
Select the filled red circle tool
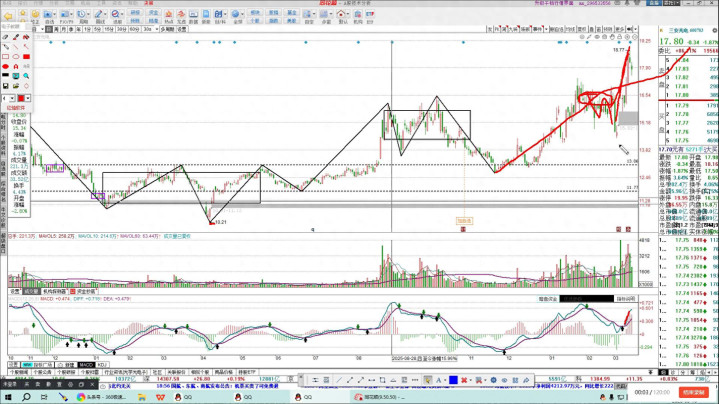5,66
